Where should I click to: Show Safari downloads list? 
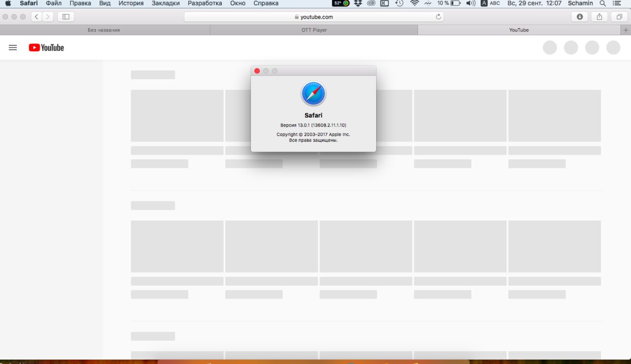580,17
